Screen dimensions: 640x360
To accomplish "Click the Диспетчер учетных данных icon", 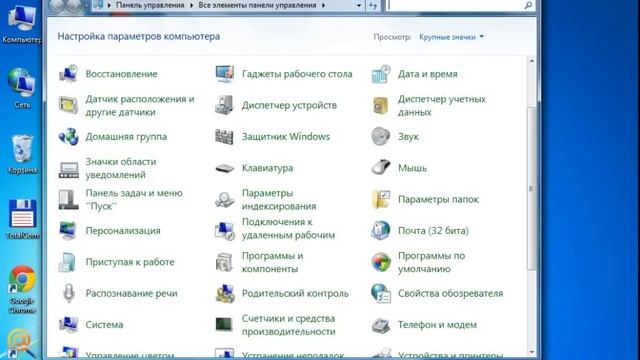I will pos(381,105).
